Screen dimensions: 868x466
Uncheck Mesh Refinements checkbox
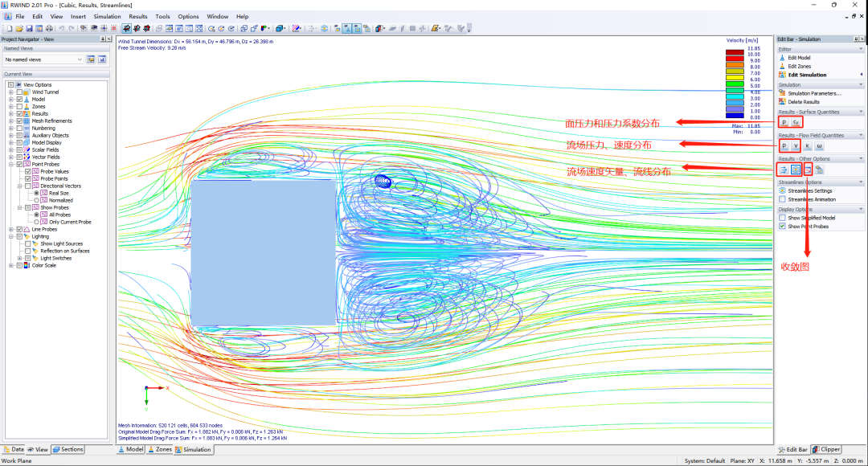[19, 121]
